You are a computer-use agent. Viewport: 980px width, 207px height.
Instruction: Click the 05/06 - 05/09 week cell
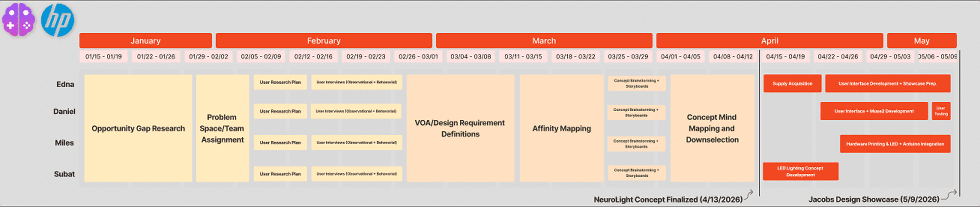coord(937,57)
